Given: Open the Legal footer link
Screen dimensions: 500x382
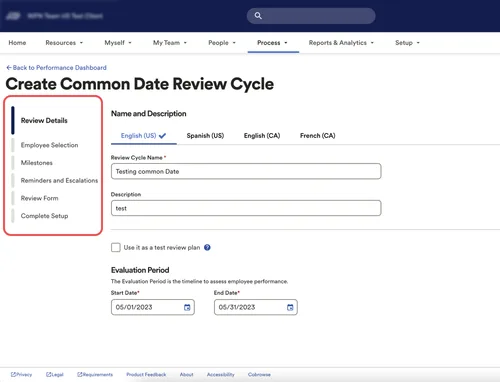Looking at the screenshot, I should (55, 374).
